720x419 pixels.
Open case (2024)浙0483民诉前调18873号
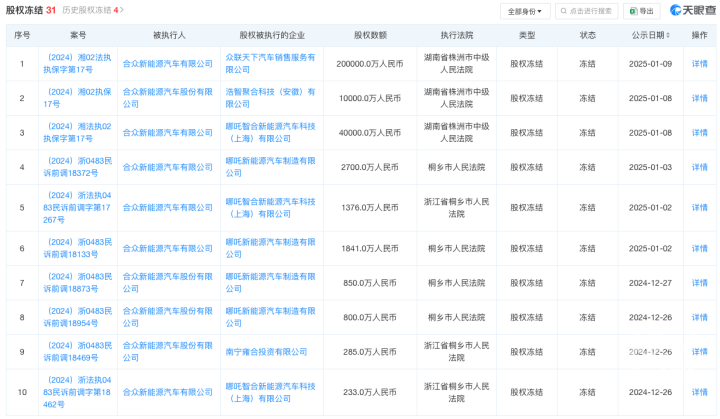point(78,283)
